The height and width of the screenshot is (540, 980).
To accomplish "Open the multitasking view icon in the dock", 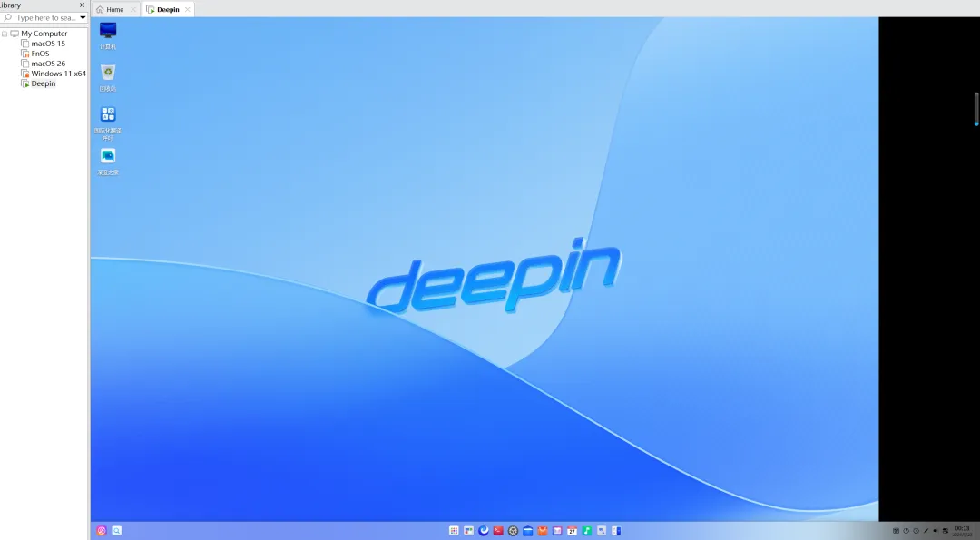I will tap(468, 531).
